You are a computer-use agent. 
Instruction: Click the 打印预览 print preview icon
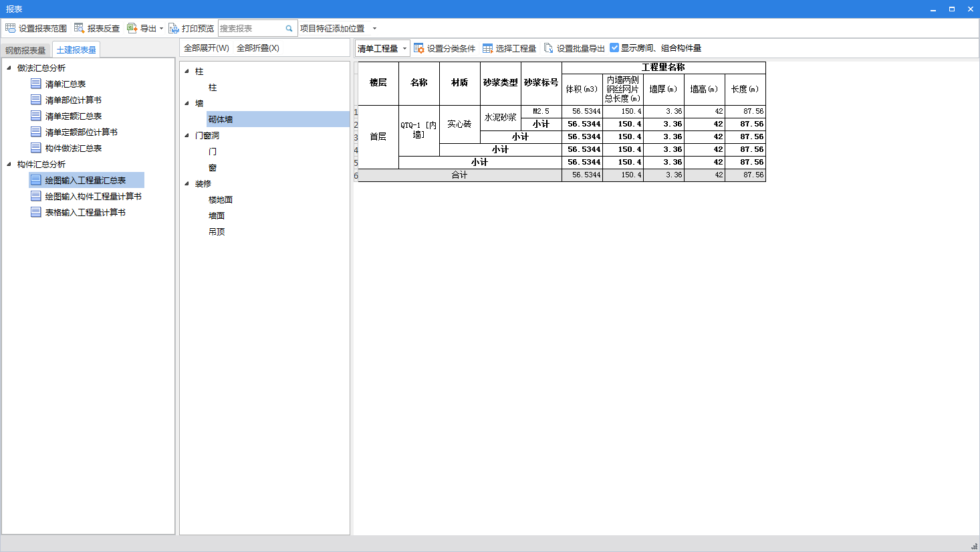pos(173,28)
